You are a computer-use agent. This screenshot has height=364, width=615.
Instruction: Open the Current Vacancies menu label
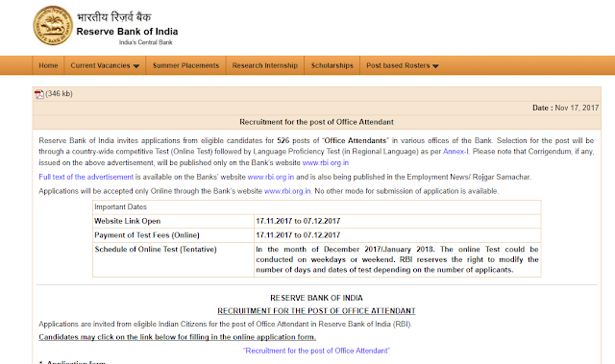pos(100,65)
